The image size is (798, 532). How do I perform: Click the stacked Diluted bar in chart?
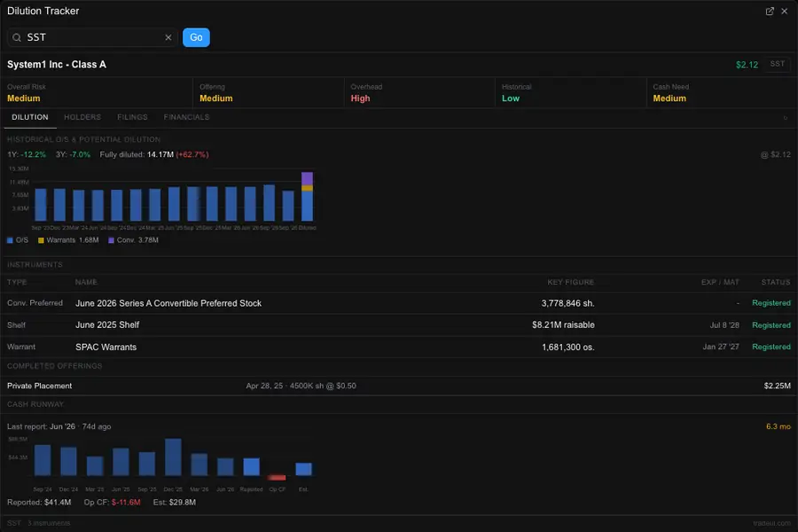pyautogui.click(x=307, y=196)
